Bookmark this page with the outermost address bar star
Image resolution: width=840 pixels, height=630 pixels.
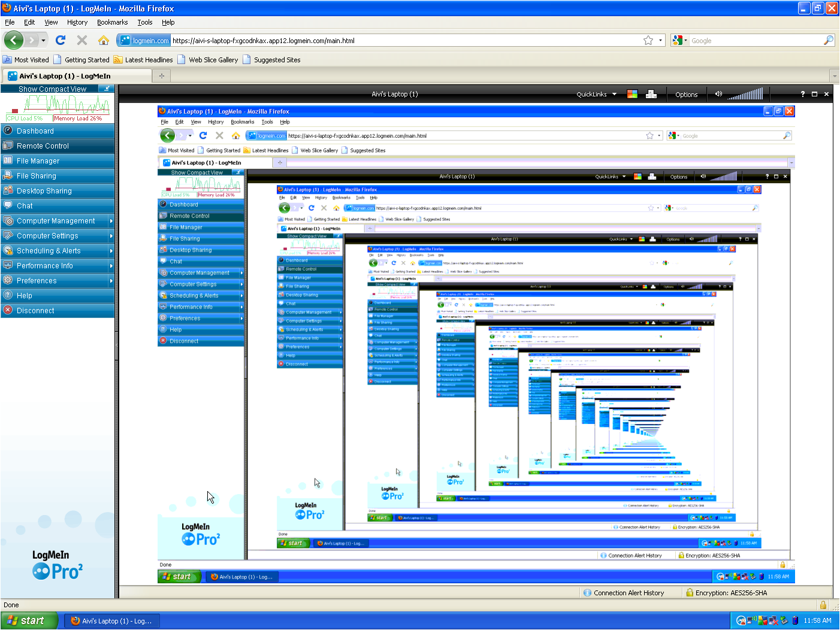pyautogui.click(x=648, y=40)
